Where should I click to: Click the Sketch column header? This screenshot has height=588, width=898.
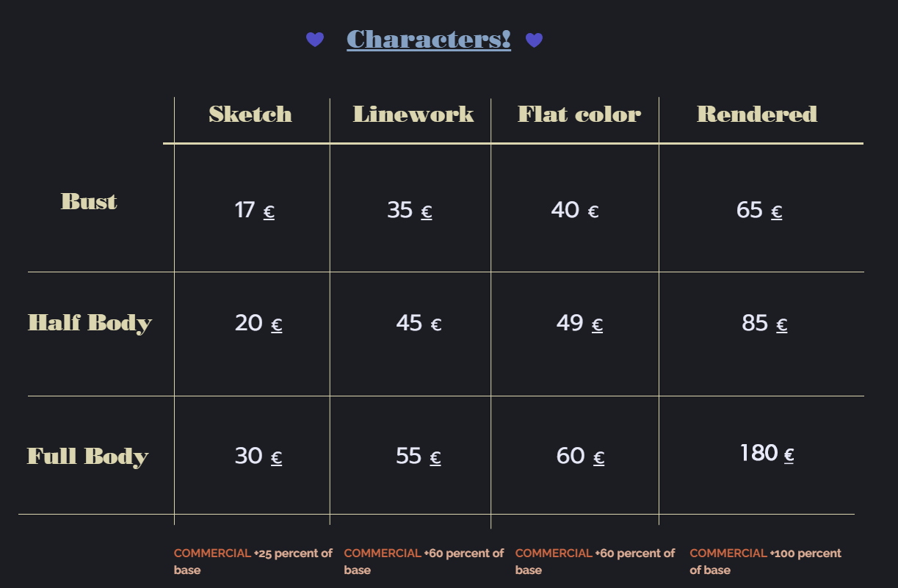pyautogui.click(x=250, y=114)
